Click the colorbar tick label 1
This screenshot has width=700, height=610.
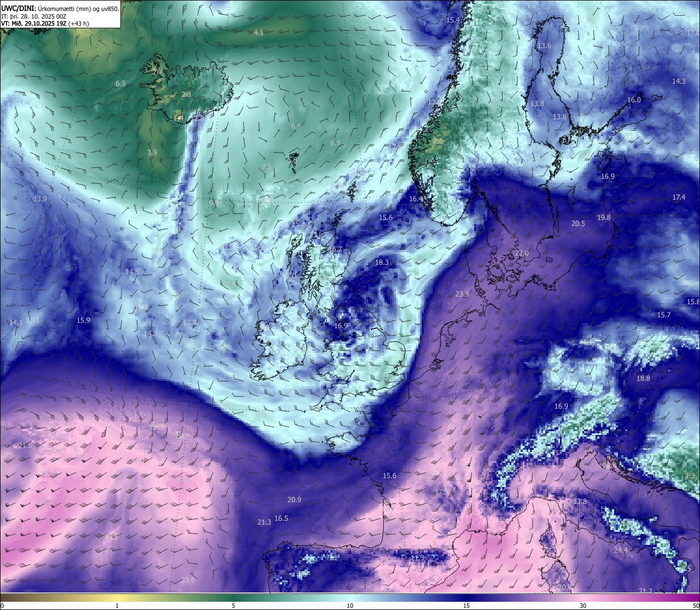point(117,606)
